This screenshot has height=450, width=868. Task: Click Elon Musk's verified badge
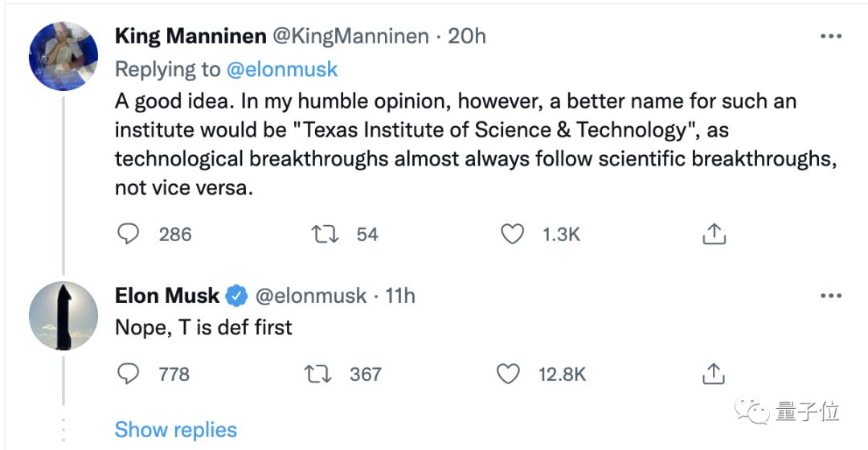coord(236,296)
